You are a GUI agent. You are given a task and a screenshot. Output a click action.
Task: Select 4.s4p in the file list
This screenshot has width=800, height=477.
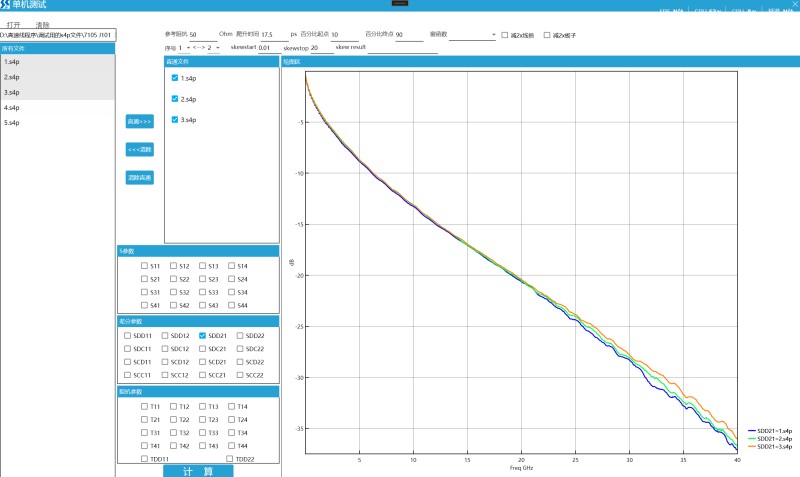pos(12,107)
